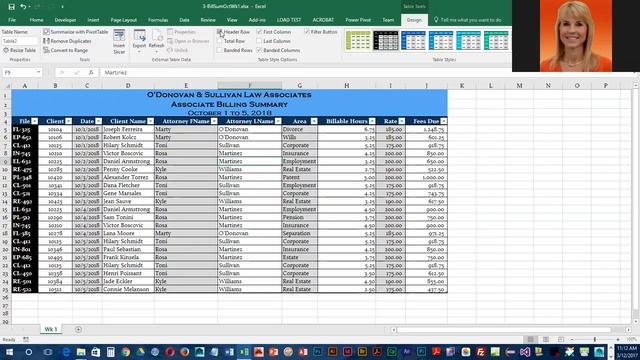Screen dimensions: 640x360
Task: Expand the Name Box dropdown
Action: tap(38, 72)
